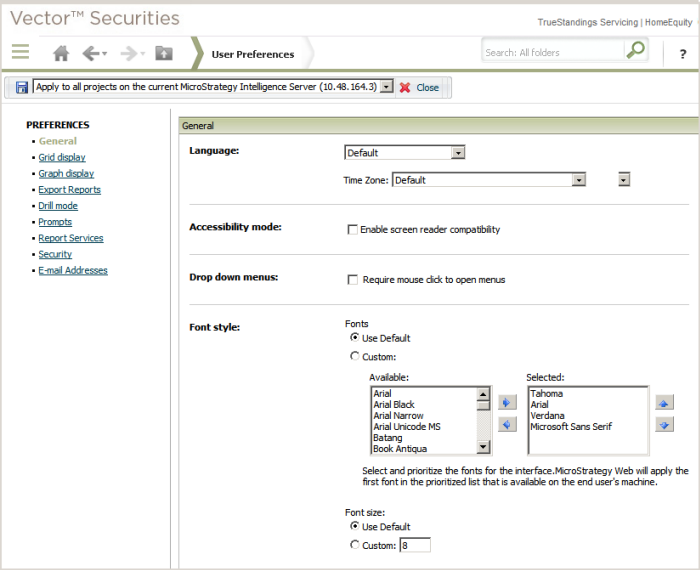Expand the Apply to all projects dropdown
This screenshot has width=700, height=570.
pos(387,86)
